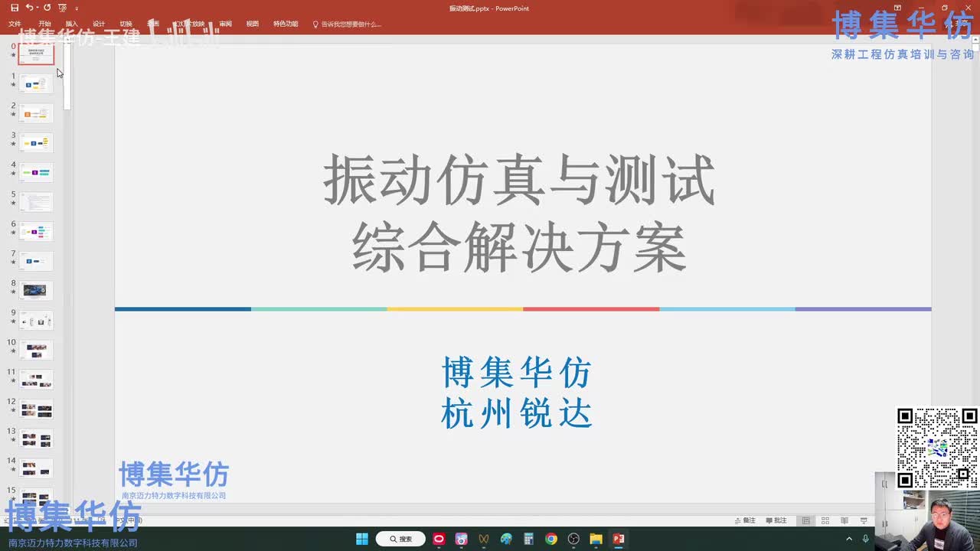This screenshot has width=980, height=551.
Task: Start slideshow from beginning via quick access icon
Action: (x=63, y=8)
